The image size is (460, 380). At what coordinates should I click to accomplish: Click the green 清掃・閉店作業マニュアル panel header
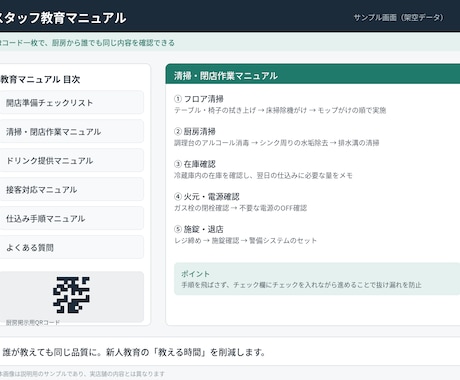point(313,74)
